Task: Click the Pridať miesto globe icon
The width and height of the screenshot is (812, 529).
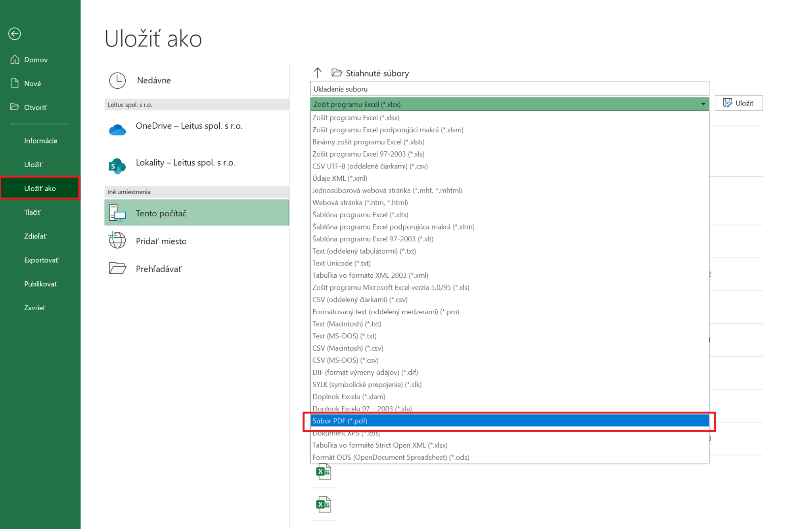Action: click(117, 240)
